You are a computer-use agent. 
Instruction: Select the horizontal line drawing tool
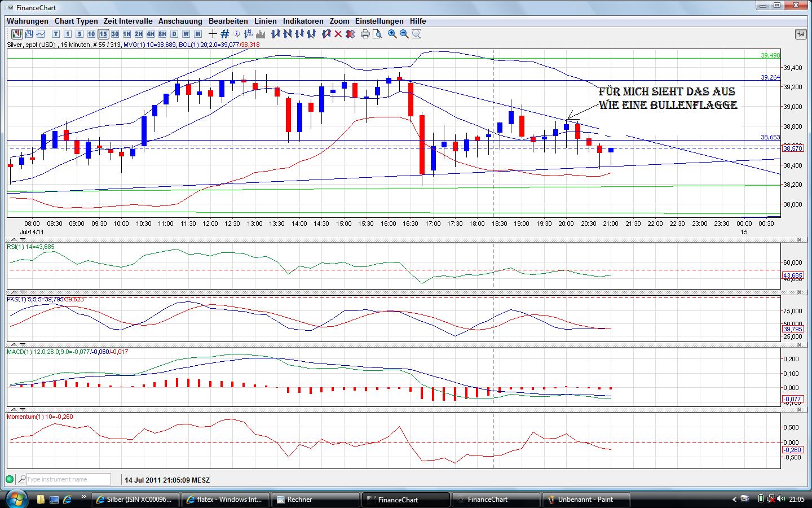[299, 34]
